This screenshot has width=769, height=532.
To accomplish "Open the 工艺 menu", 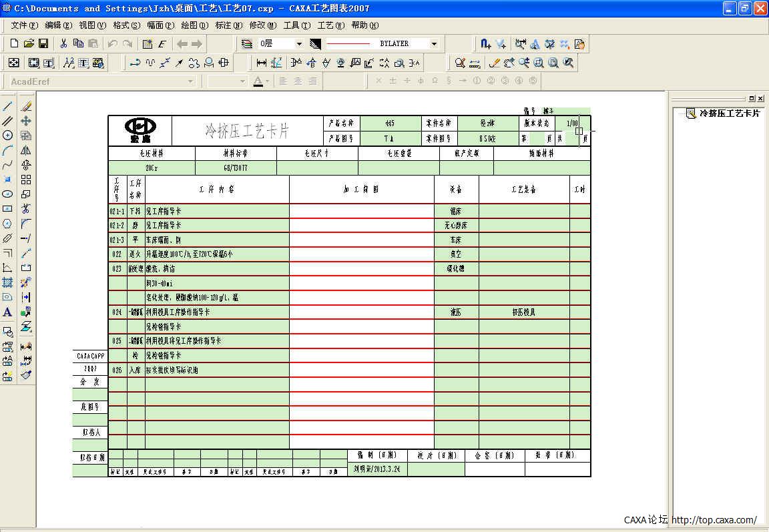I will pos(330,25).
